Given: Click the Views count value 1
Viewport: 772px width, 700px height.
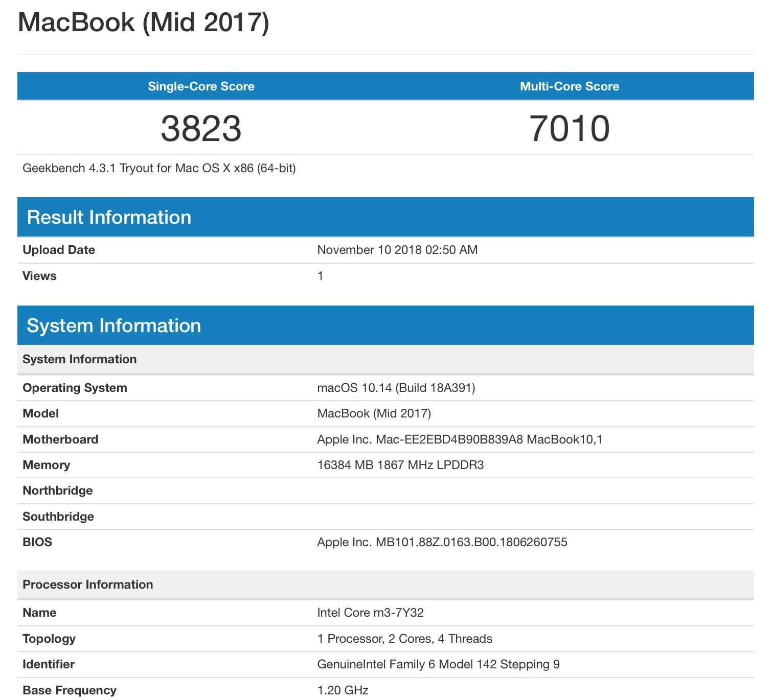Looking at the screenshot, I should point(321,276).
